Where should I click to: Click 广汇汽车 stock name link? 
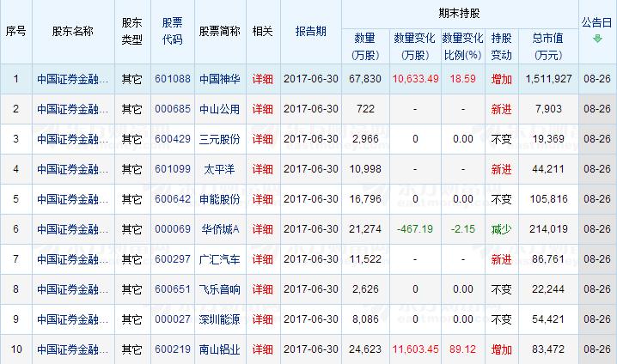pos(219,259)
